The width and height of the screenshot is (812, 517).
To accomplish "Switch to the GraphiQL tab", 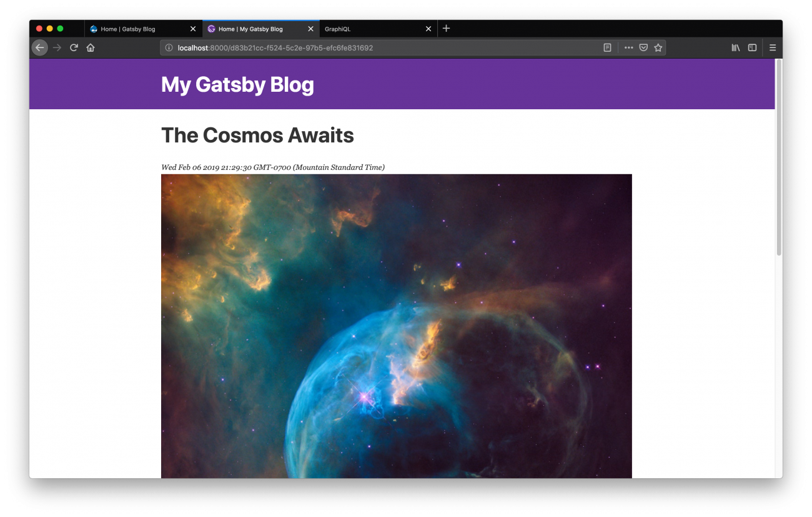I will (378, 29).
